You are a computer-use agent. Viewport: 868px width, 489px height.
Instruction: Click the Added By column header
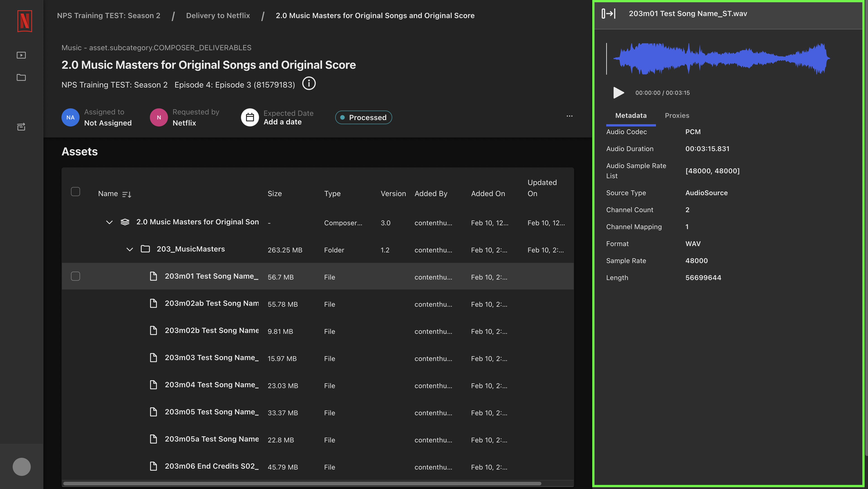[x=431, y=194]
